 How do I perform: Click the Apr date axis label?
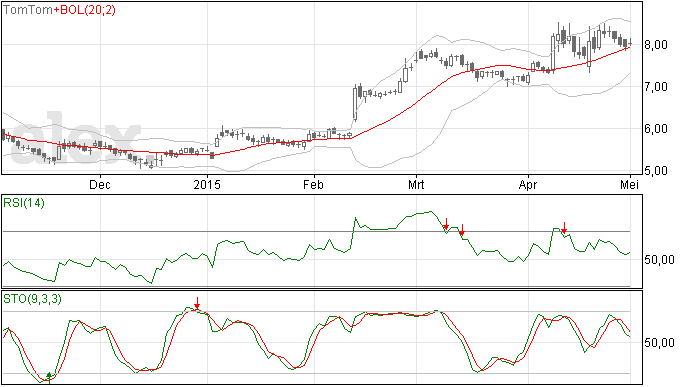point(528,184)
